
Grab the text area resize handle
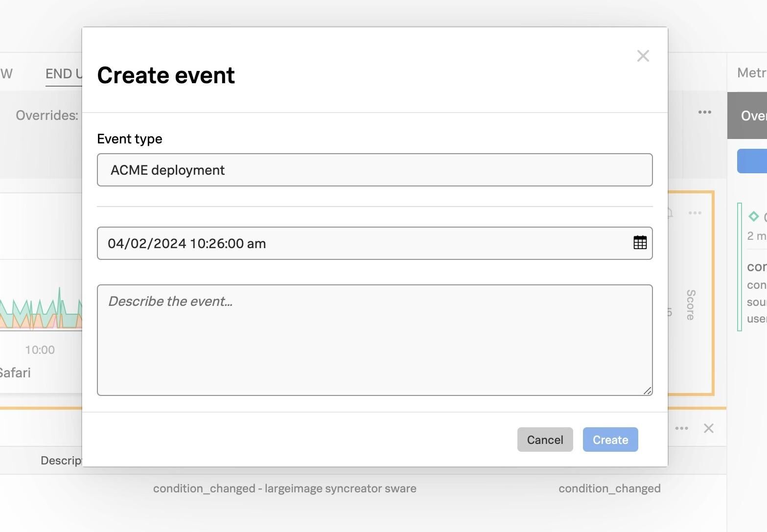pyautogui.click(x=647, y=390)
